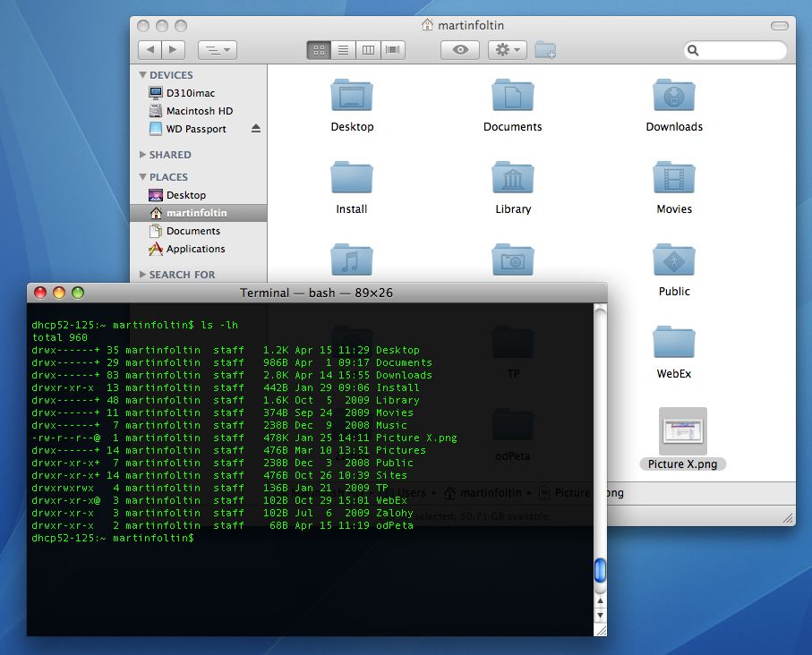Select the Public folder icon
The height and width of the screenshot is (655, 812).
(x=674, y=259)
